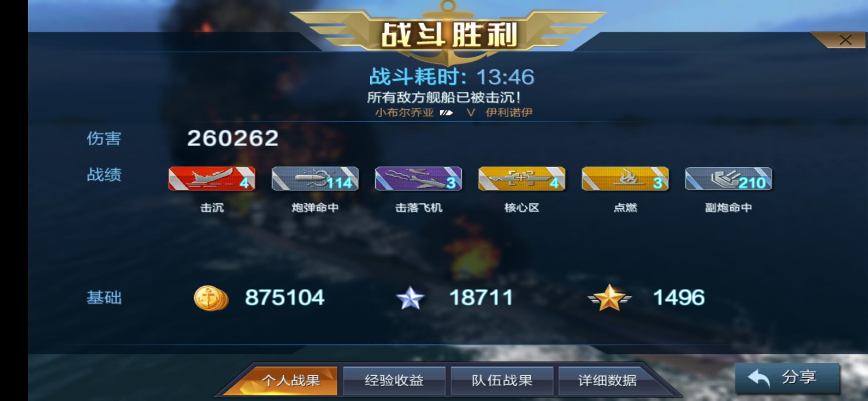868x401 pixels.
Task: Click the silver star experience icon
Action: pos(410,298)
